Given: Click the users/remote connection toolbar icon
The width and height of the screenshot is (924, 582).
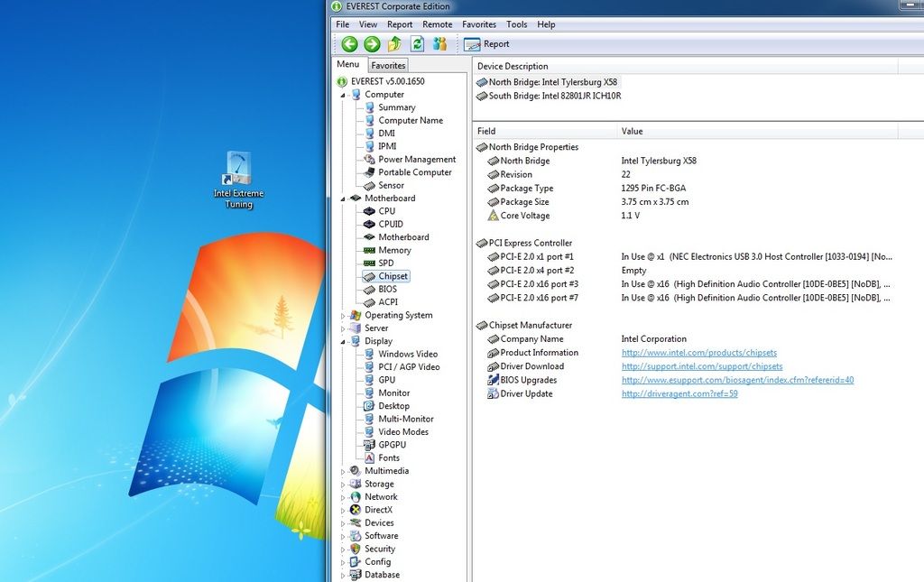Looking at the screenshot, I should click(x=439, y=43).
